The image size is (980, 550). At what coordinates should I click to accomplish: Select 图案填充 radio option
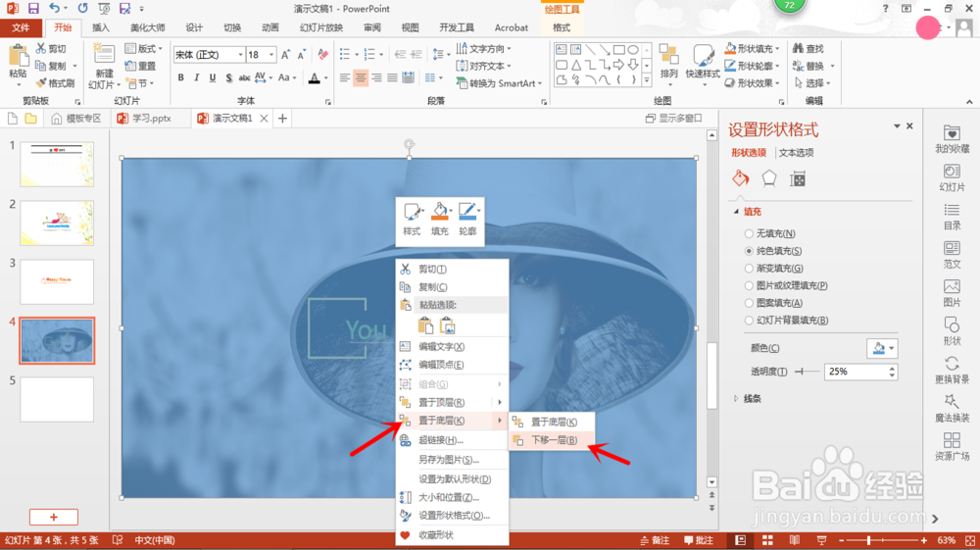point(749,303)
